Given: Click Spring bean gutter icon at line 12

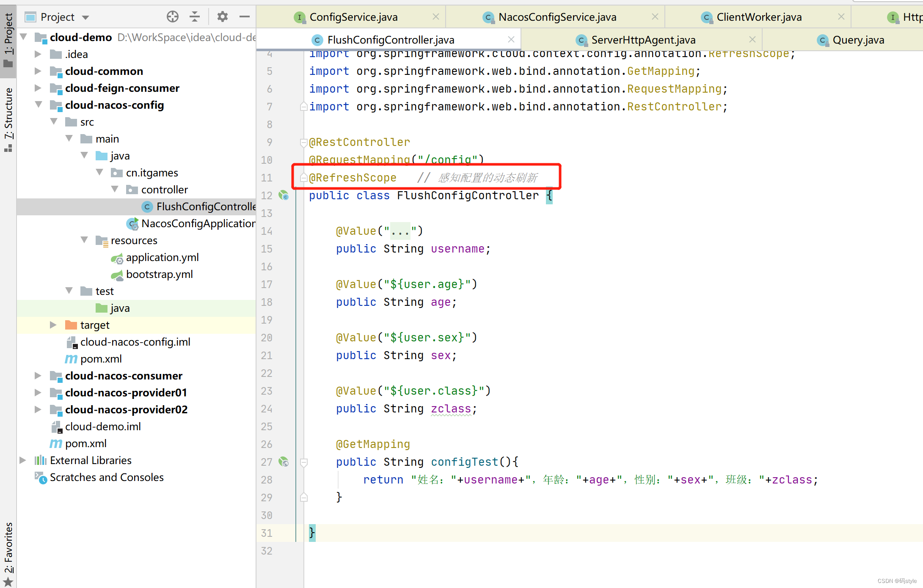Looking at the screenshot, I should click(x=284, y=195).
